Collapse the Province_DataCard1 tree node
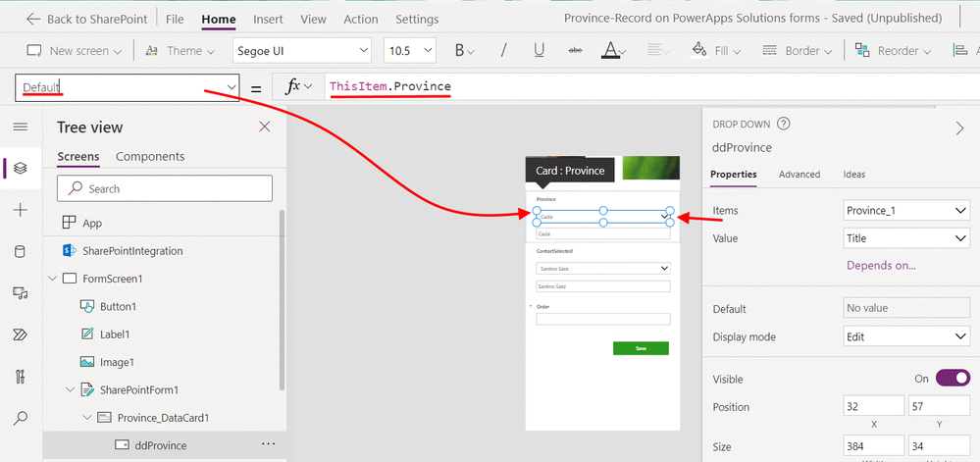 coord(87,417)
